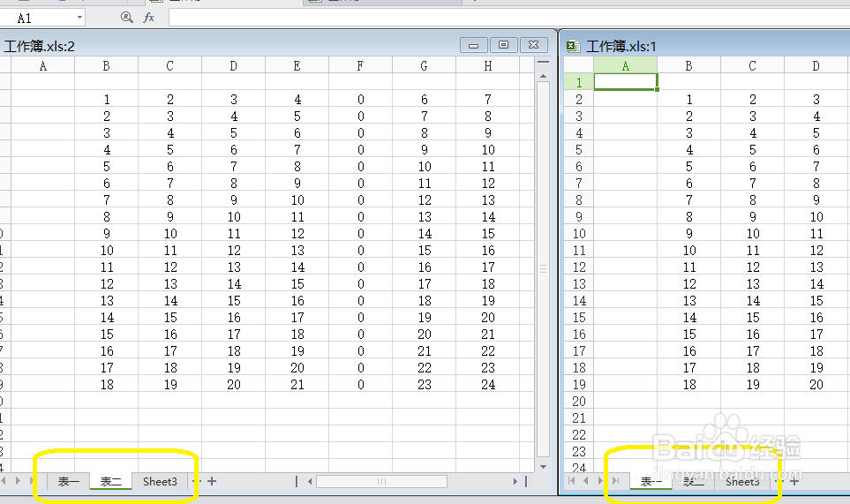
Task: Click split handle above 工作簿.xls:2 vertical scrollbar
Action: [543, 63]
